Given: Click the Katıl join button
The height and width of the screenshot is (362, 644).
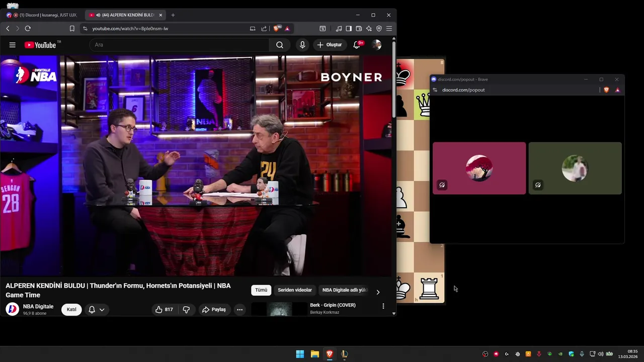Looking at the screenshot, I should click(x=71, y=309).
